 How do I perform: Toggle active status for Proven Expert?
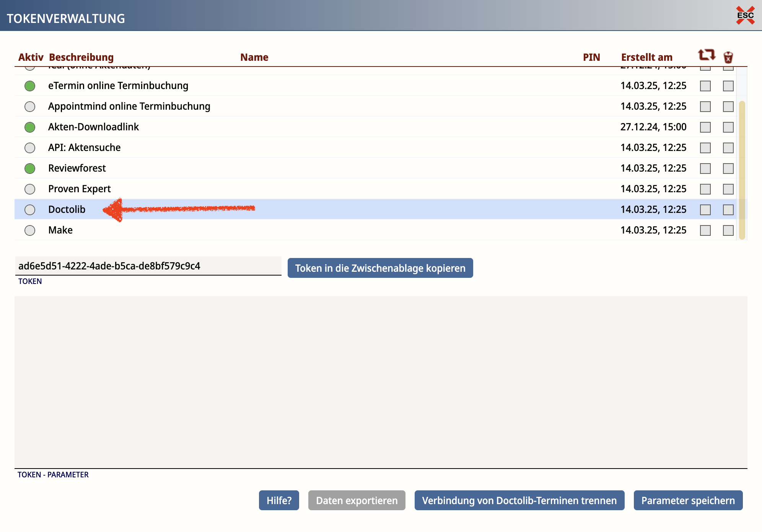[x=30, y=189]
